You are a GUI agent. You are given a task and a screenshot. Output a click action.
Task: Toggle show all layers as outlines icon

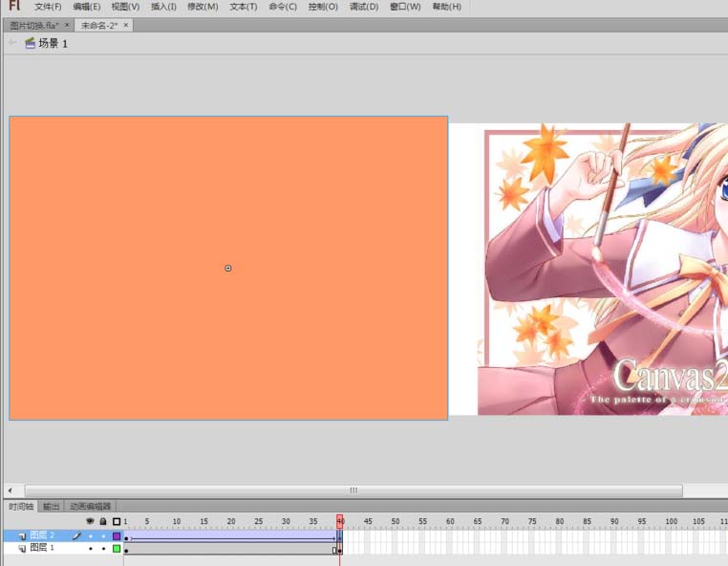[x=117, y=521]
